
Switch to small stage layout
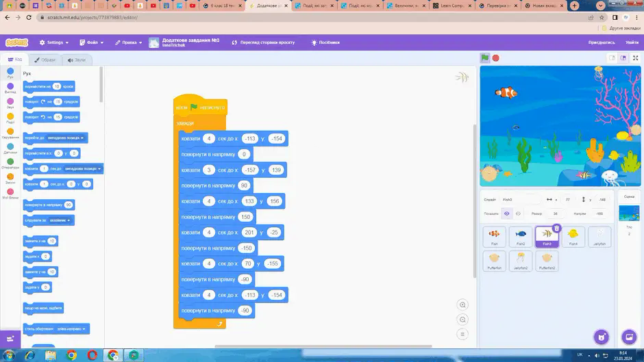point(612,58)
